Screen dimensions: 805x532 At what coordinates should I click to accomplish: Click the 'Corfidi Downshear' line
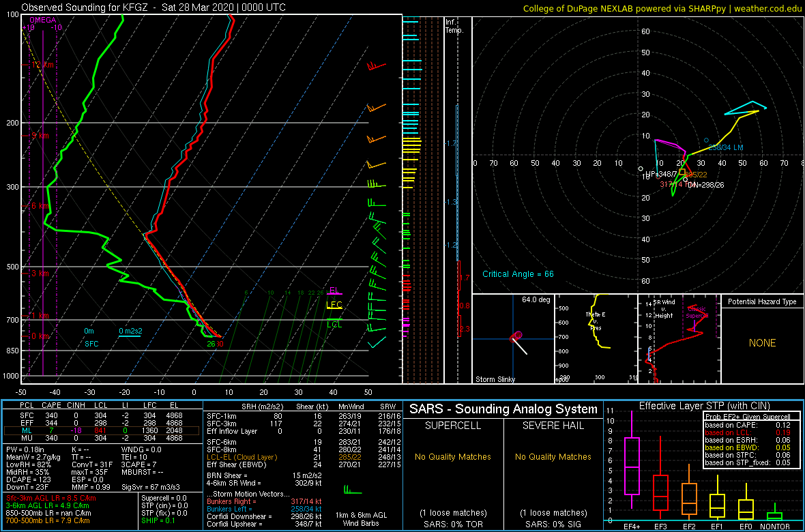point(263,516)
